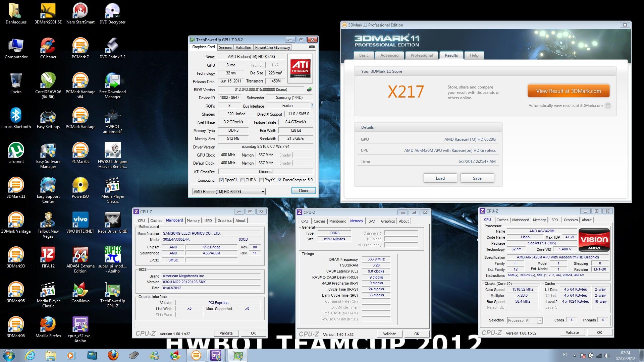Open the Windows Start button

coord(9,355)
